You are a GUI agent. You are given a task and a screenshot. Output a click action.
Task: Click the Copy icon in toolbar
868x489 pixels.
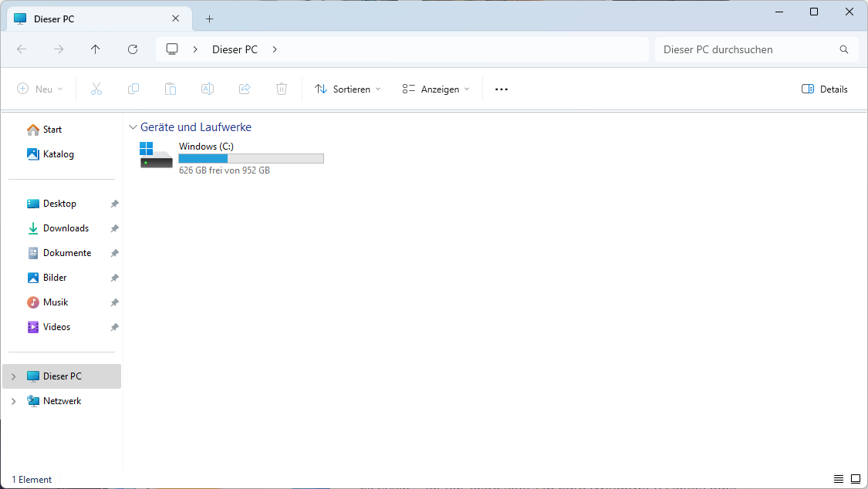tap(133, 89)
